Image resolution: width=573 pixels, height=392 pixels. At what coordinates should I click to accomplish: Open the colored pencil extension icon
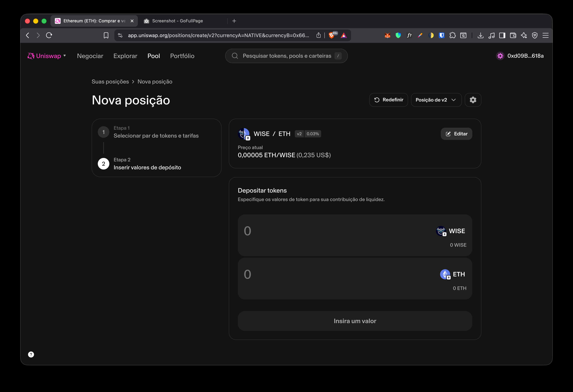420,36
